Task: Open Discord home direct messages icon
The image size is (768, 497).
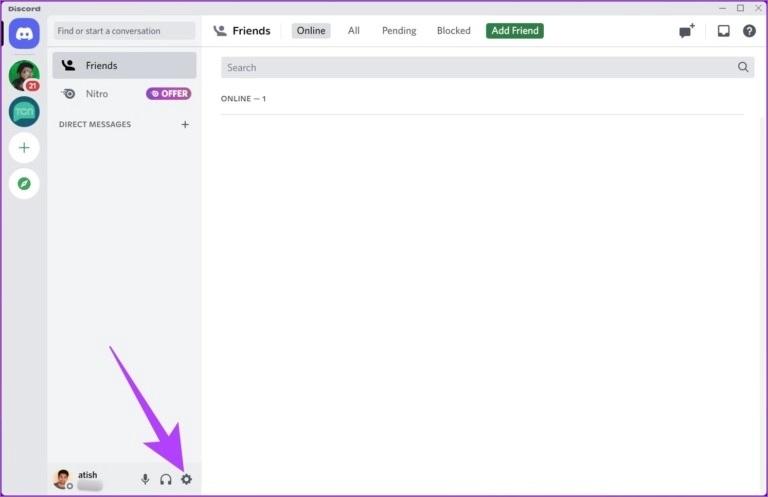Action: (24, 34)
